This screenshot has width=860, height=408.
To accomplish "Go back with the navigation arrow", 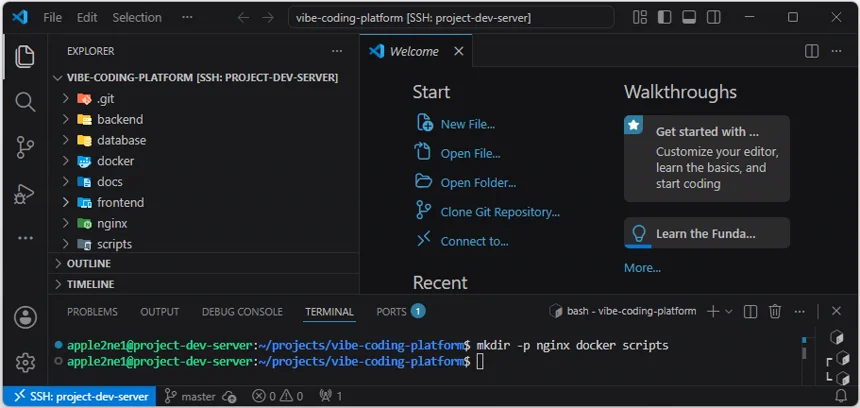I will pyautogui.click(x=243, y=18).
